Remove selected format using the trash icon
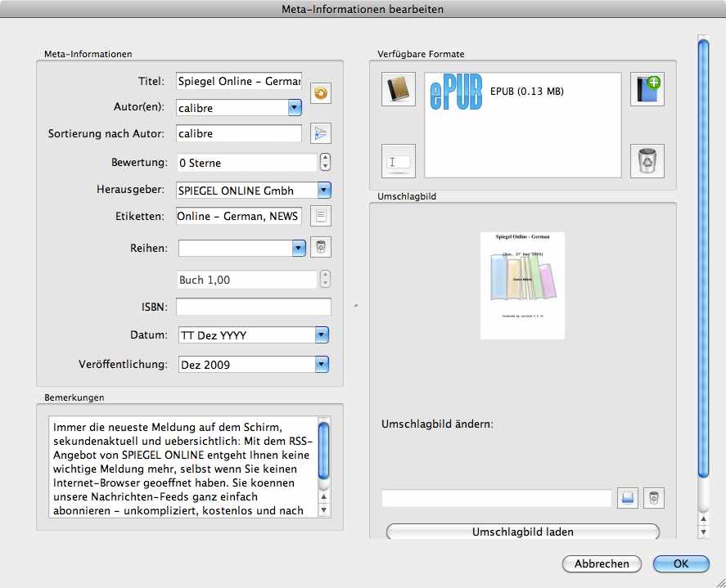The width and height of the screenshot is (726, 588). tap(647, 161)
